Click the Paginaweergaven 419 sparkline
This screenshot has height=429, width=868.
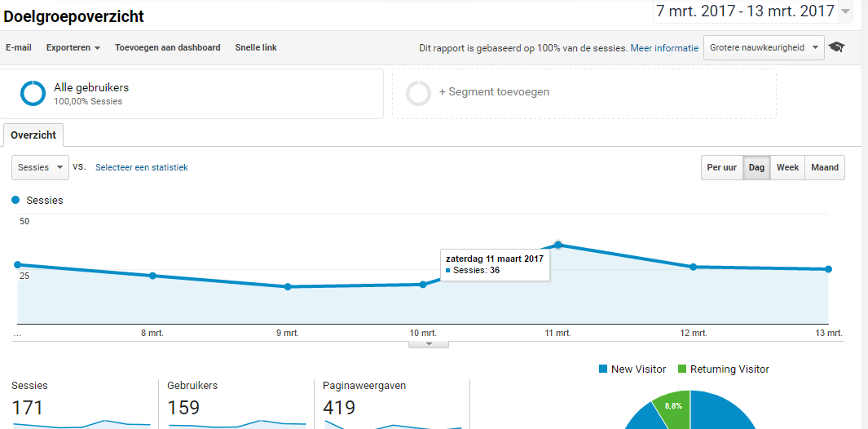point(393,425)
